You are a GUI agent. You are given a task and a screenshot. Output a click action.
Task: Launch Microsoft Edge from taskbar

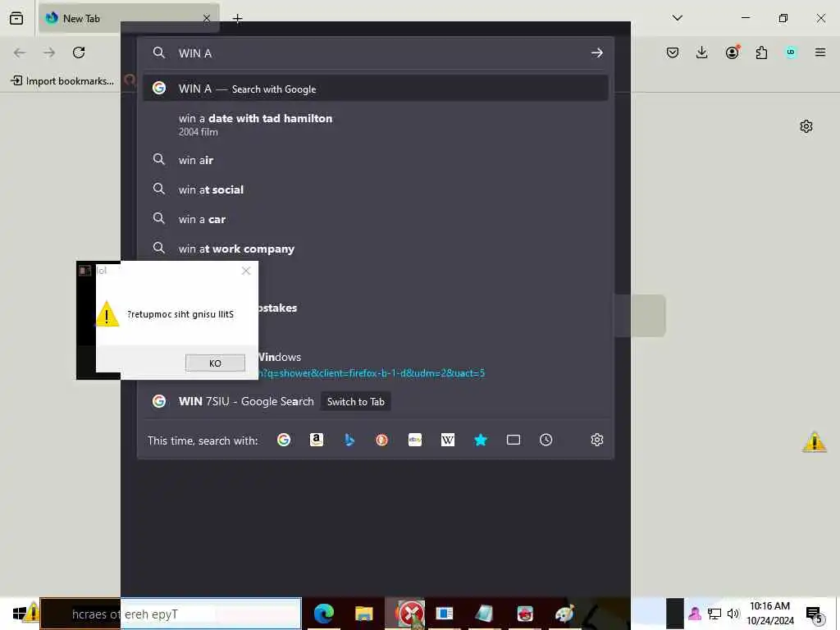click(324, 614)
